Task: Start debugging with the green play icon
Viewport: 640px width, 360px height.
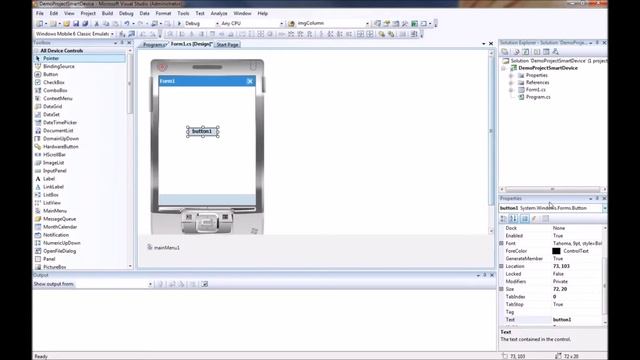Action: [179, 24]
